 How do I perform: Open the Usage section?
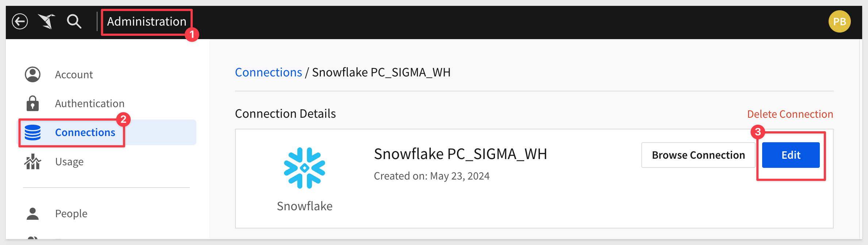[69, 162]
